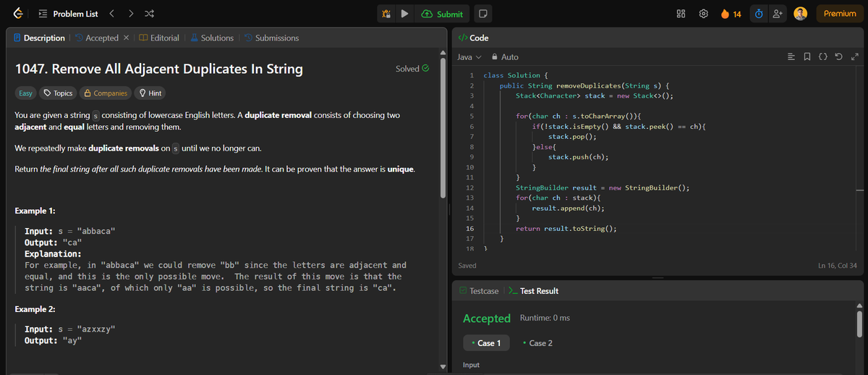Switch to the Test Result tab
This screenshot has width=868, height=375.
(534, 290)
